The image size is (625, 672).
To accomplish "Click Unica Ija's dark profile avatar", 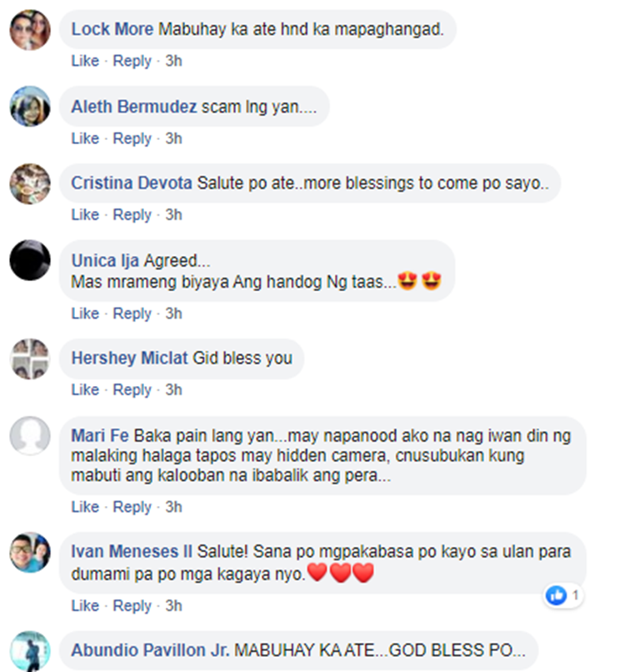I will pyautogui.click(x=30, y=260).
